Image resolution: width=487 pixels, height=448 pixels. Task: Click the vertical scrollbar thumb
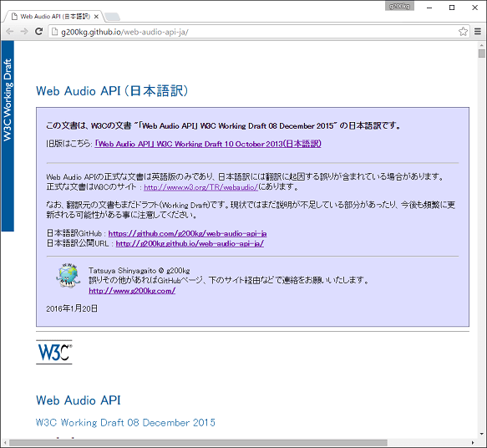tap(482, 53)
